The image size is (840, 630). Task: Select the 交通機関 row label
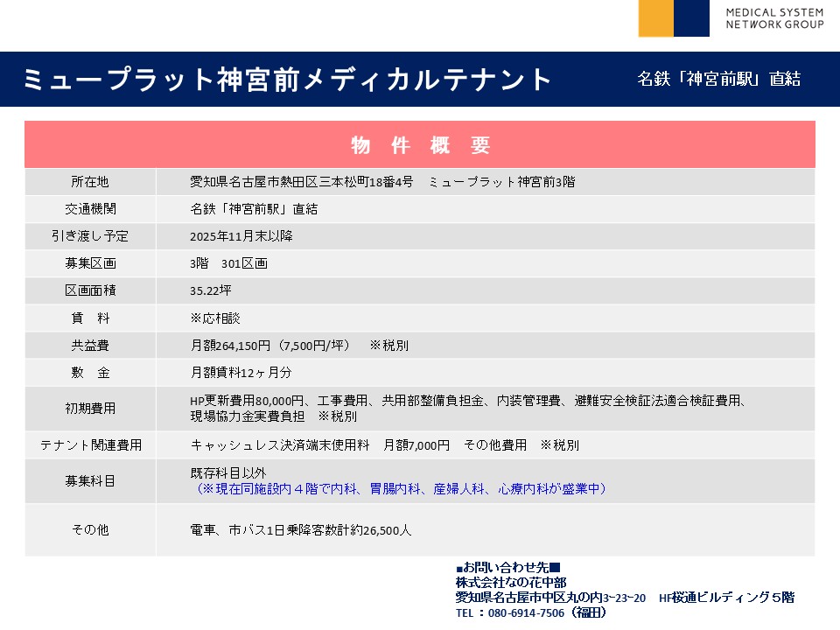[90, 209]
